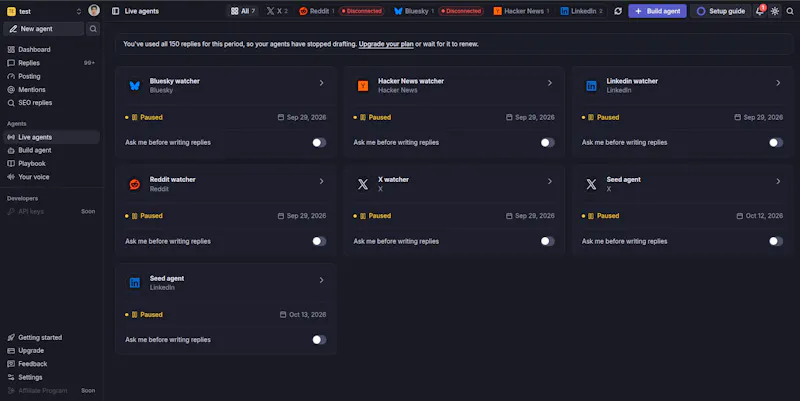Image resolution: width=800 pixels, height=401 pixels.
Task: Click the X logo on X watcher card
Action: (363, 184)
